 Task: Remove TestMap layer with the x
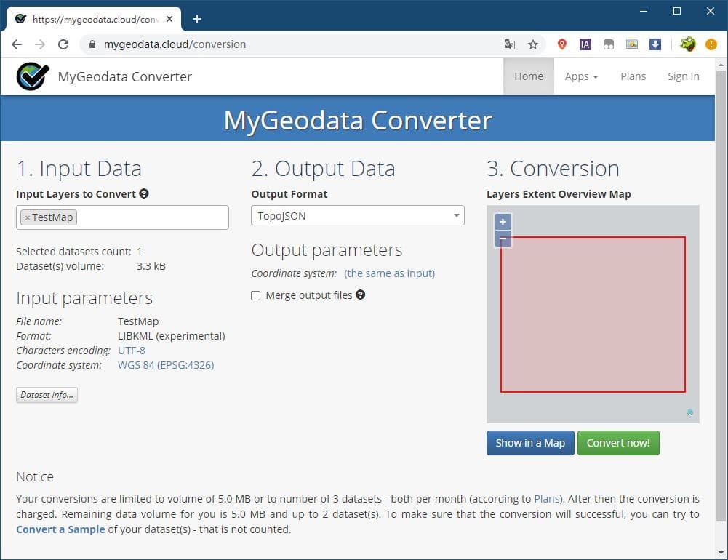pyautogui.click(x=28, y=217)
